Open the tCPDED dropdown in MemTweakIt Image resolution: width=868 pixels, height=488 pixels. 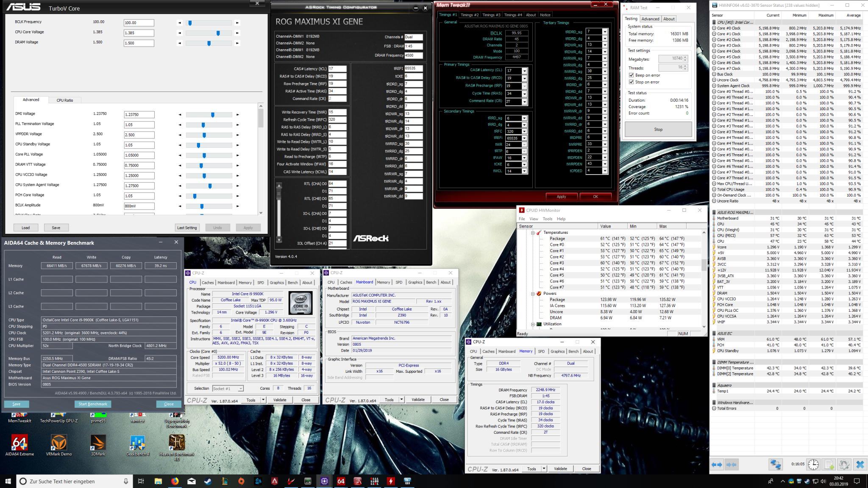(x=605, y=171)
